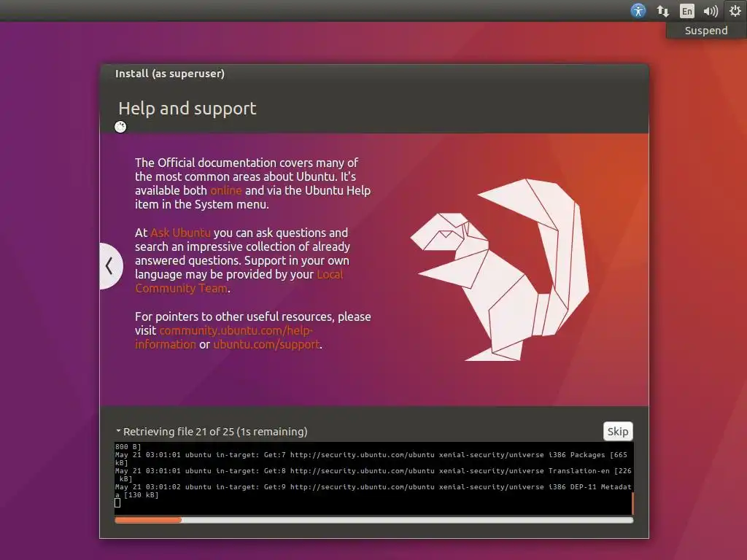
Task: Open the Ask Ubuntu link
Action: 181,233
